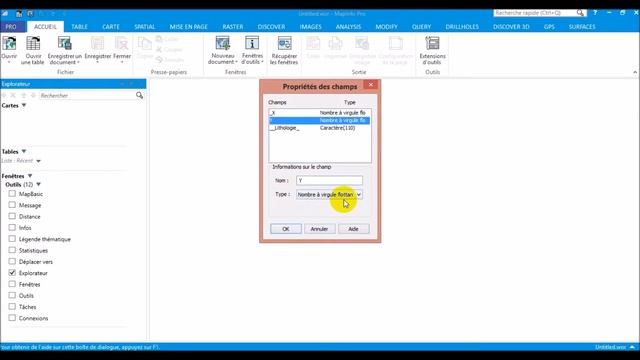Click the Aide button
This screenshot has height=360, width=640.
point(353,229)
